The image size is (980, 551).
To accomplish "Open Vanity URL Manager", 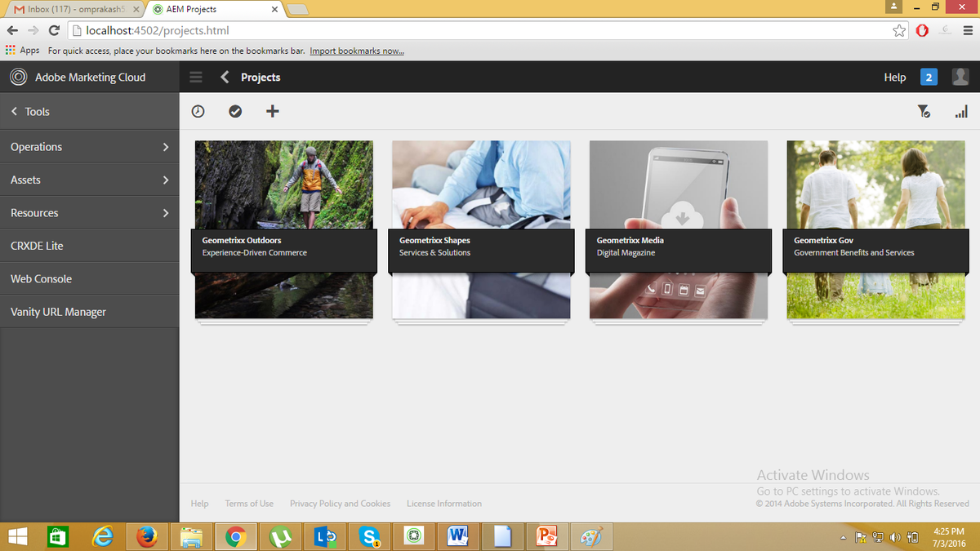I will [90, 312].
